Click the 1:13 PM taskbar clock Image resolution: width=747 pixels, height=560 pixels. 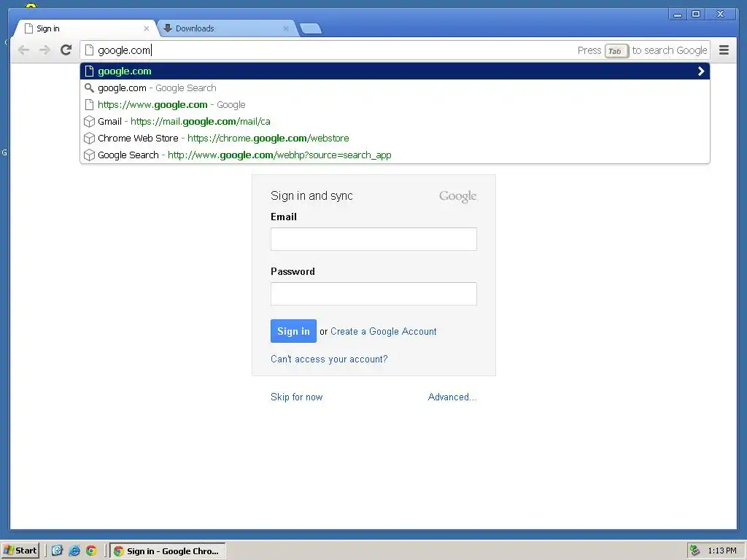(722, 551)
